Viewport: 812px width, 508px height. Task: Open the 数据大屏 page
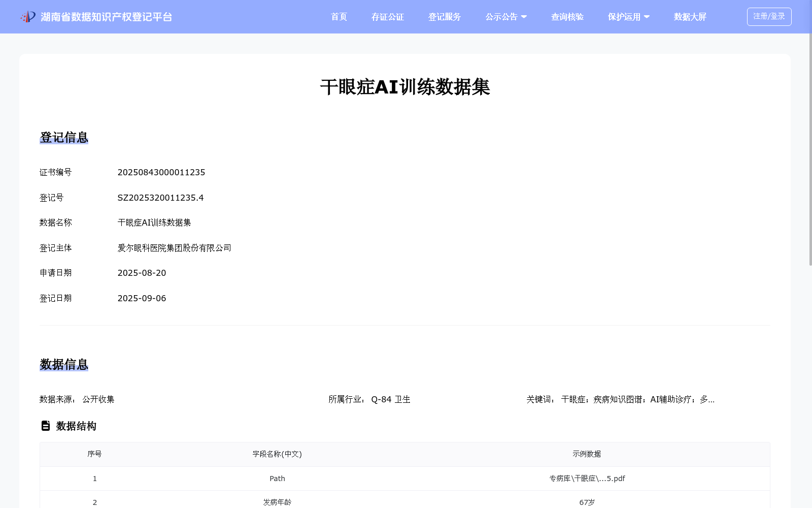(x=690, y=17)
